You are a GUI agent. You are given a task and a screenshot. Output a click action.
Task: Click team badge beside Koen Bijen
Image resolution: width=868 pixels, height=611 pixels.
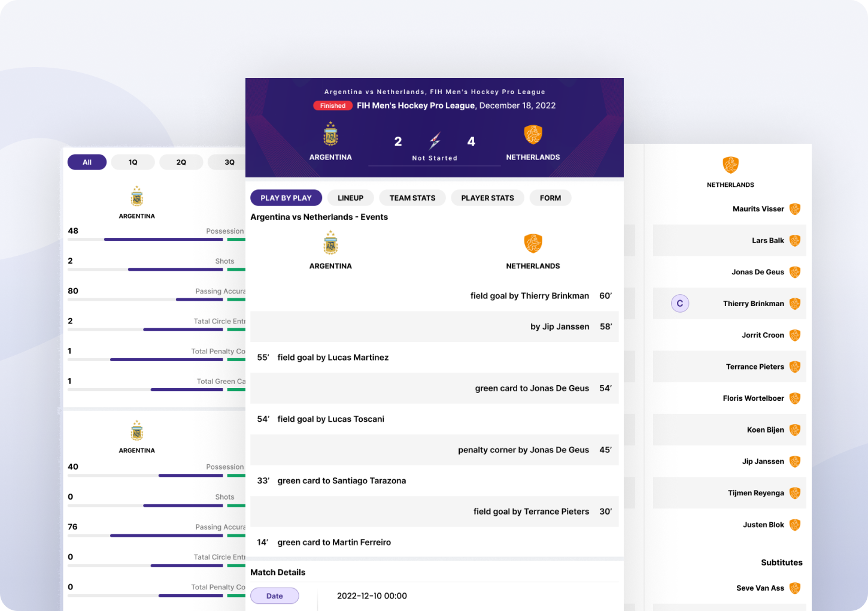795,430
